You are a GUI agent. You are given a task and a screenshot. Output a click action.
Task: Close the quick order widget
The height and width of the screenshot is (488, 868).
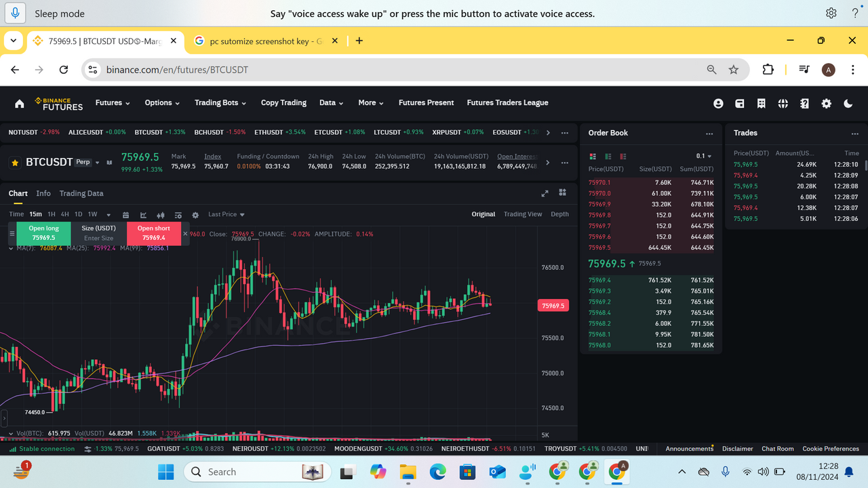click(186, 234)
